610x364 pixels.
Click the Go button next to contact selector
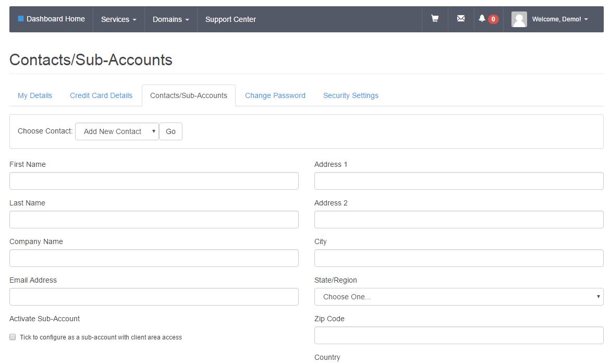click(170, 131)
